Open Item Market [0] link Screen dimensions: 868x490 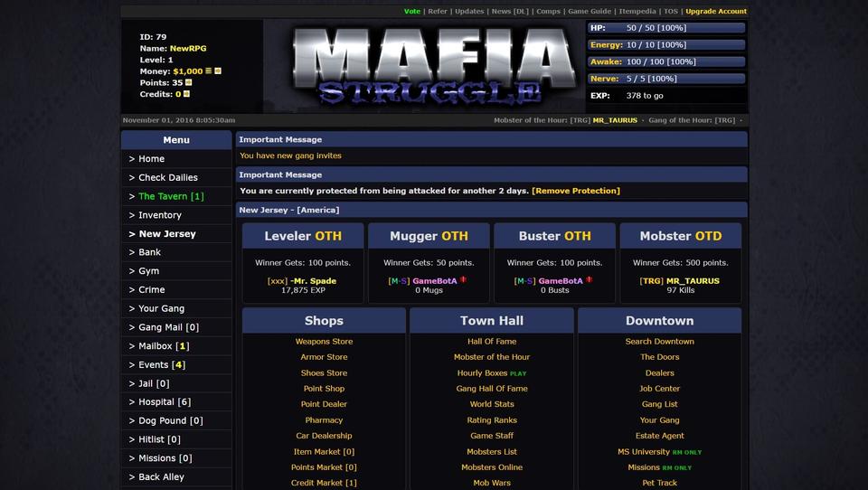pos(324,452)
